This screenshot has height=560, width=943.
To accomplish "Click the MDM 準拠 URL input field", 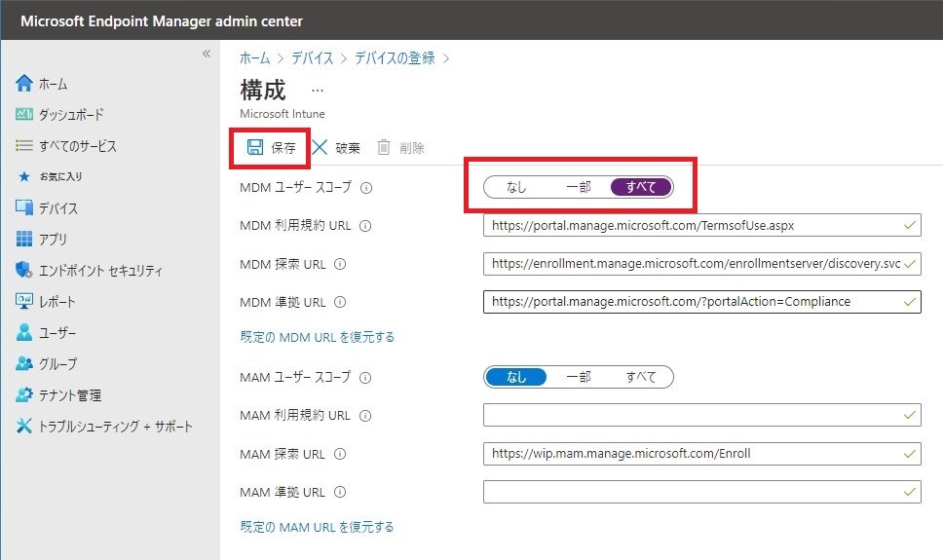I will tap(701, 301).
